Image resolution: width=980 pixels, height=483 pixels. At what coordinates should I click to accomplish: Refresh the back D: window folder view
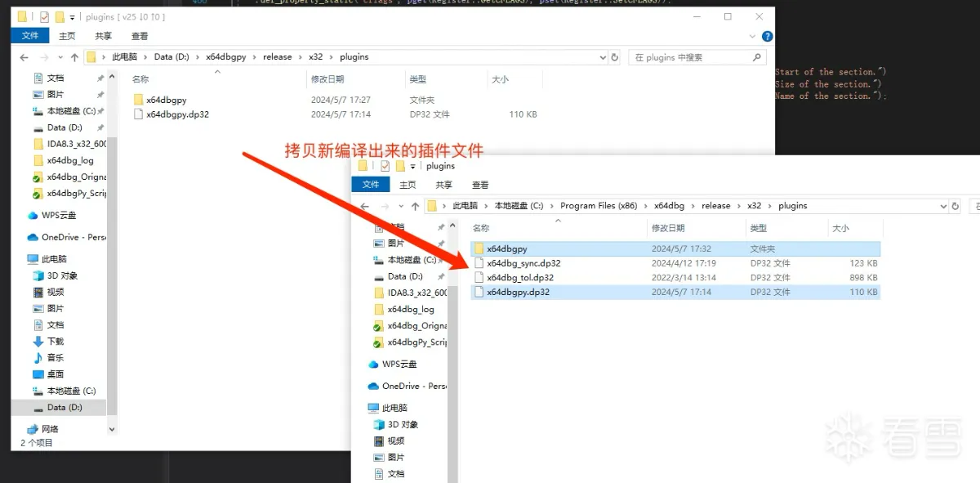[615, 57]
